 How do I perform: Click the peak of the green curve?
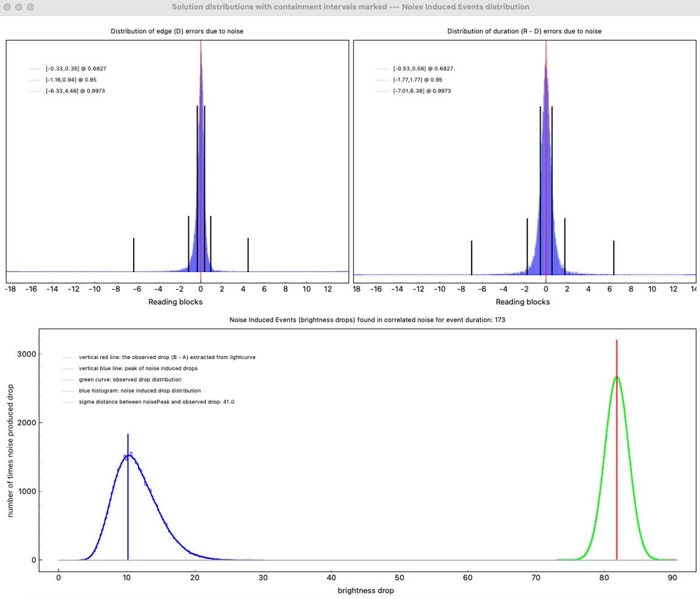617,377
